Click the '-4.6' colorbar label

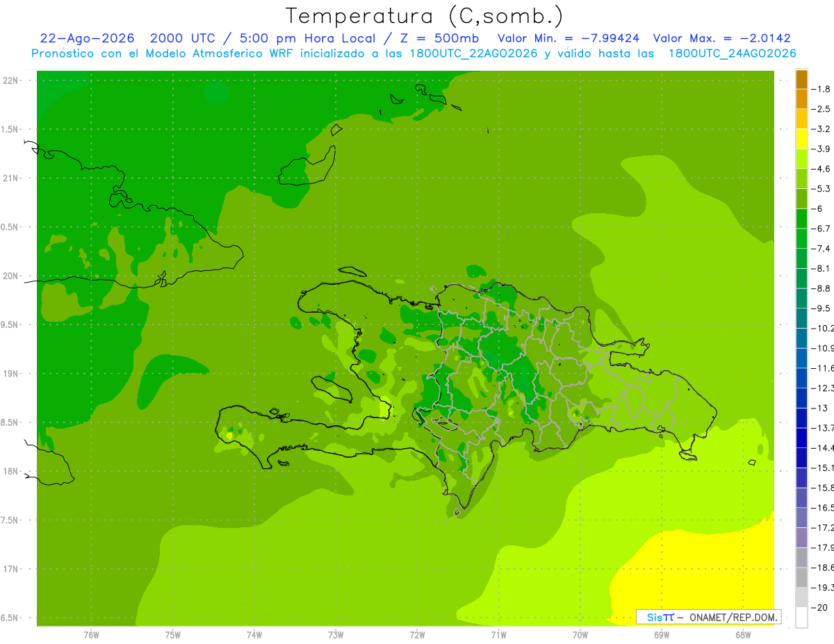pyautogui.click(x=821, y=169)
